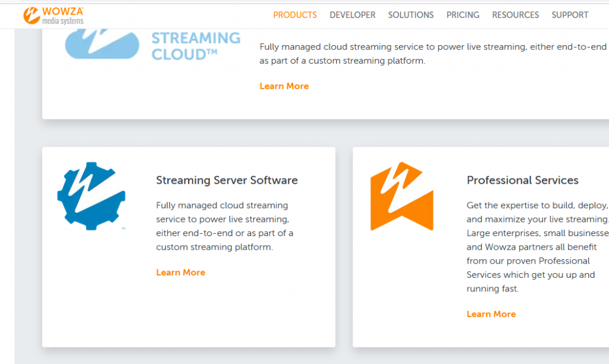
Task: Go to the Pricing page
Action: tap(463, 15)
